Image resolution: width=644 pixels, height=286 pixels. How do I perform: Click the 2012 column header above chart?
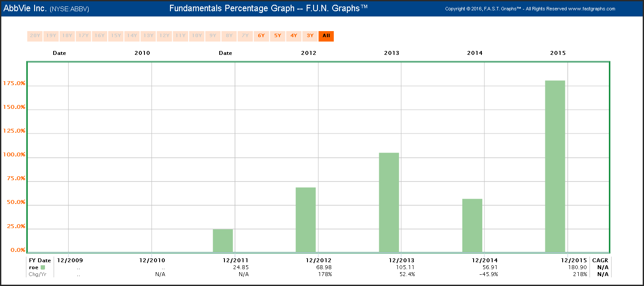point(308,53)
